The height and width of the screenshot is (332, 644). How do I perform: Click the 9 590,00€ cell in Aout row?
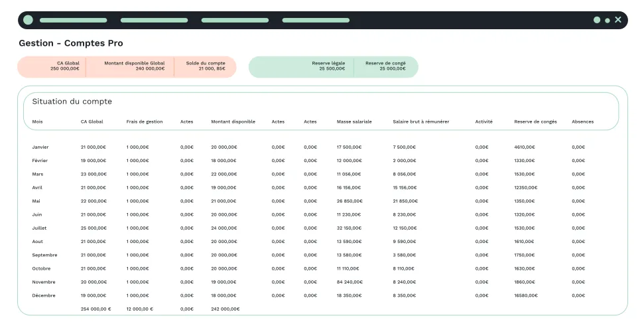(x=404, y=242)
